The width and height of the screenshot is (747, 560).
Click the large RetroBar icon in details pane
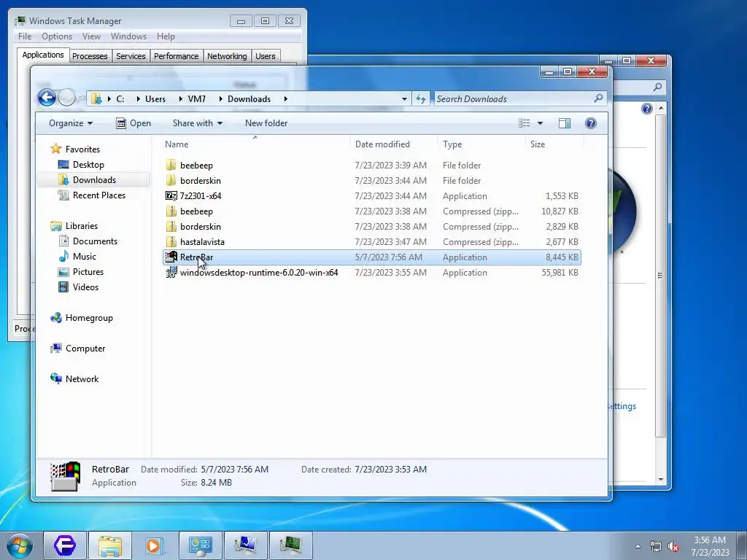tap(65, 475)
